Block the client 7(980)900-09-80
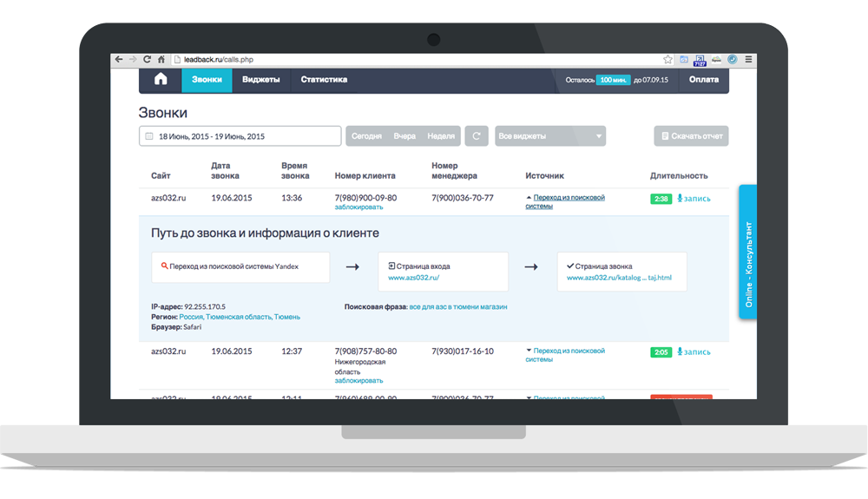 pos(358,207)
